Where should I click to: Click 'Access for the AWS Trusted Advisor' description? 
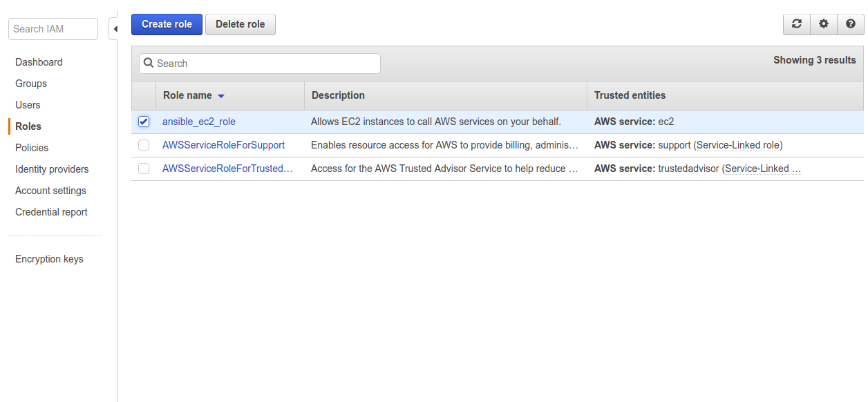coord(444,169)
